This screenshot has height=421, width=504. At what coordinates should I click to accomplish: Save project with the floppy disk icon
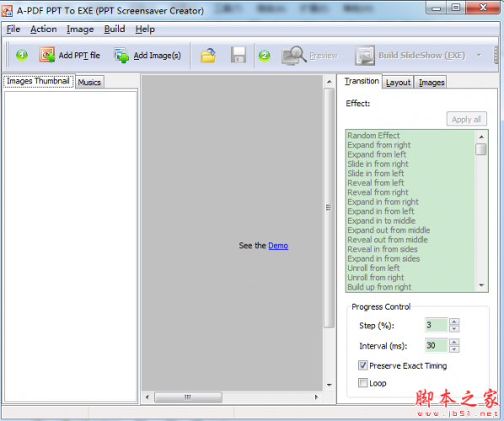tap(239, 55)
